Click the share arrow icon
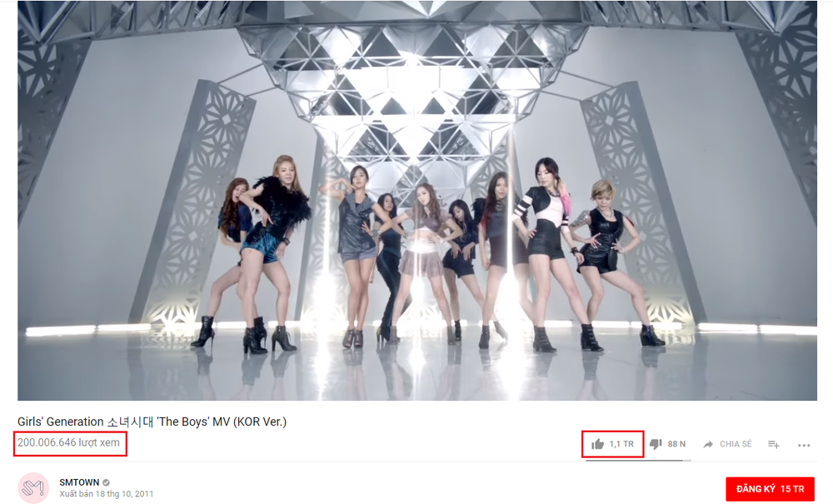Image resolution: width=833 pixels, height=504 pixels. point(707,445)
